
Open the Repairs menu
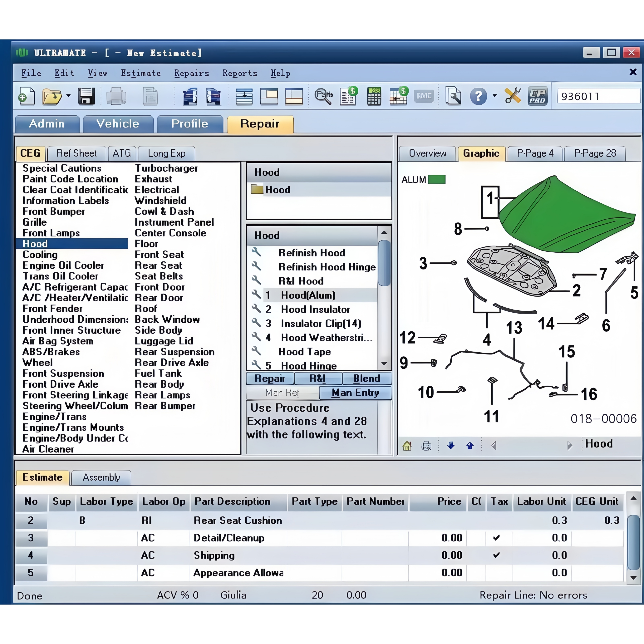(192, 73)
